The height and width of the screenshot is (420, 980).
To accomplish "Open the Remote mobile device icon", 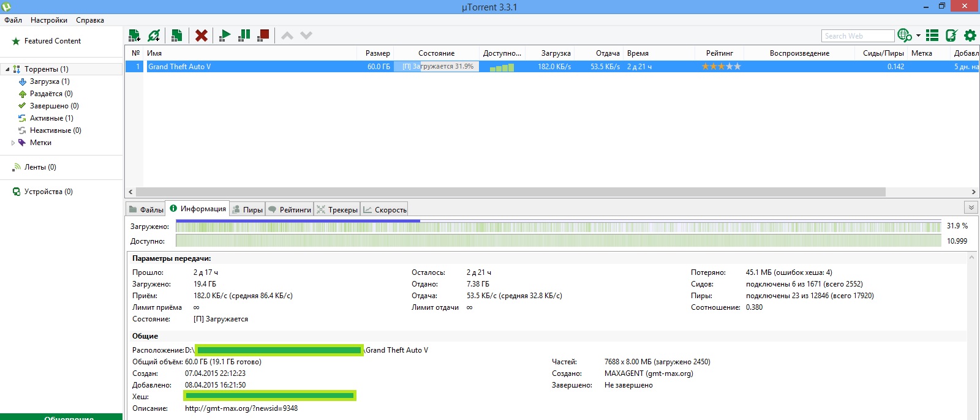I will click(951, 36).
